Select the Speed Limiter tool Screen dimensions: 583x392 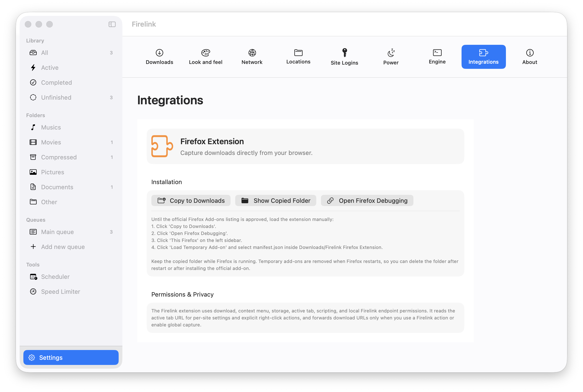[71, 291]
